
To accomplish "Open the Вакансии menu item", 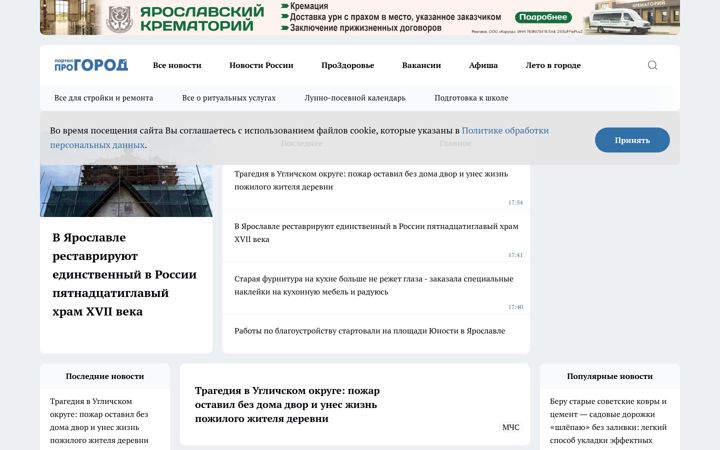I will [x=422, y=65].
